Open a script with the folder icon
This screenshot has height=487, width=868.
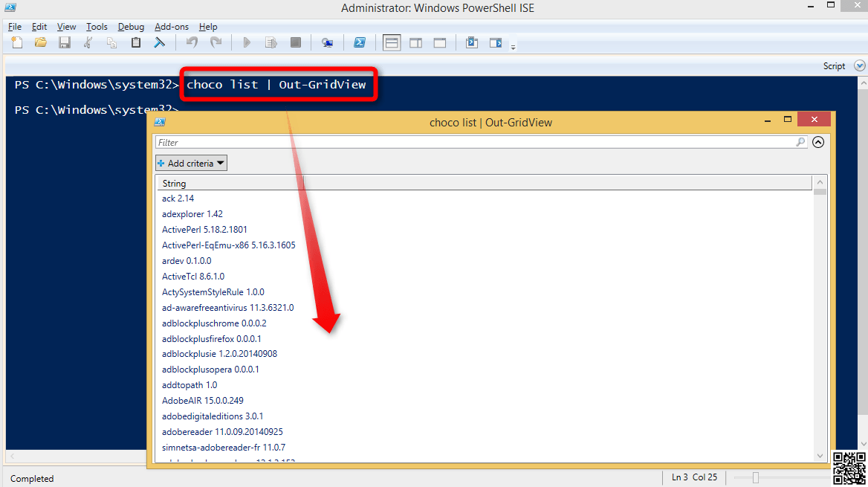(40, 42)
